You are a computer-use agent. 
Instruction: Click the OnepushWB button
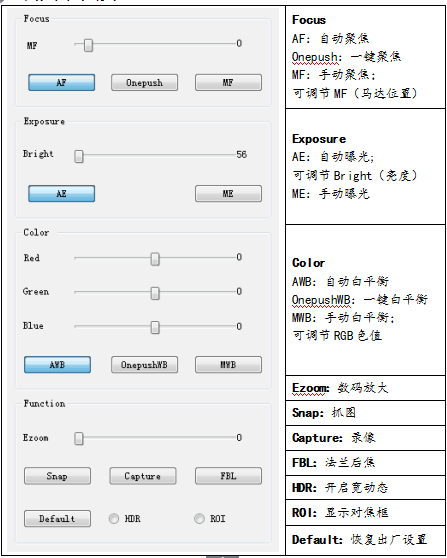coord(144,365)
